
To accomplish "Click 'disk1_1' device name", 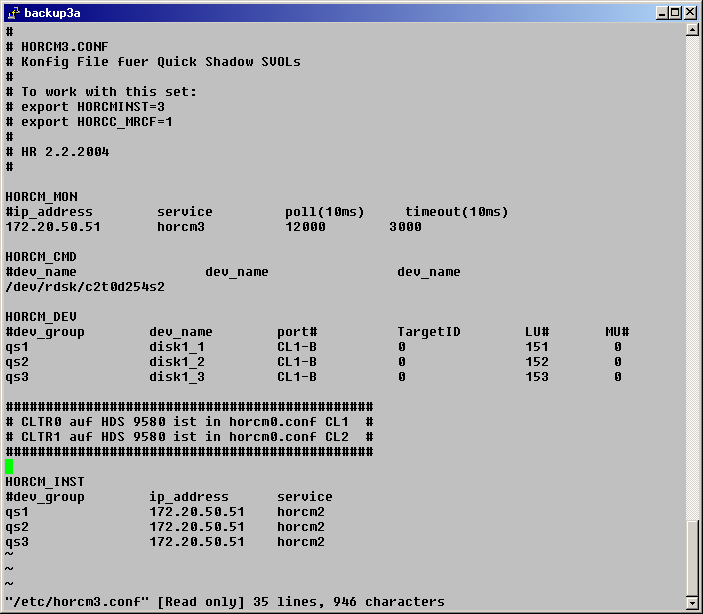I will coord(177,347).
